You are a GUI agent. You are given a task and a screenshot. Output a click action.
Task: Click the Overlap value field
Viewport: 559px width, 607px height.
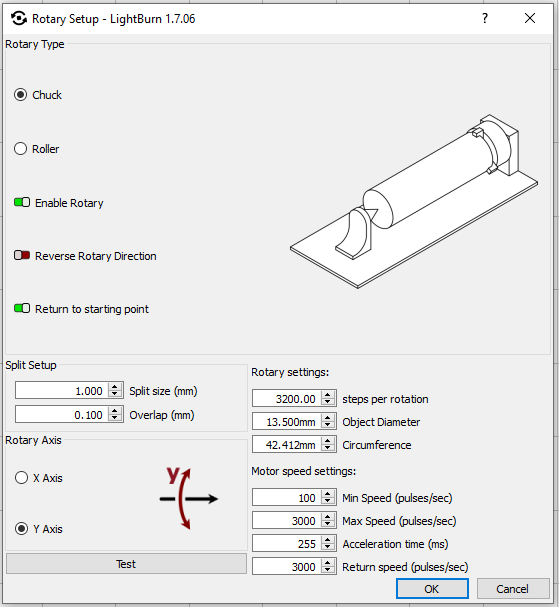point(61,415)
